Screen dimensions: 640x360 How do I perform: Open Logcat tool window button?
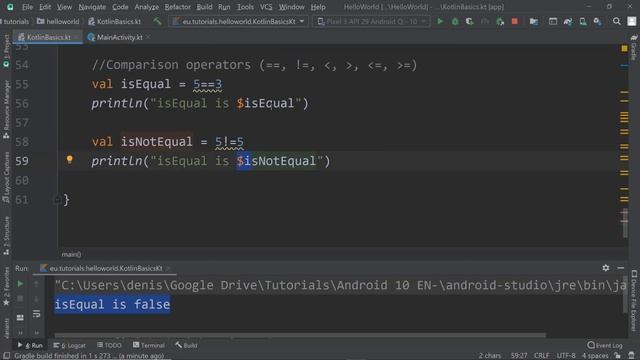[69, 345]
